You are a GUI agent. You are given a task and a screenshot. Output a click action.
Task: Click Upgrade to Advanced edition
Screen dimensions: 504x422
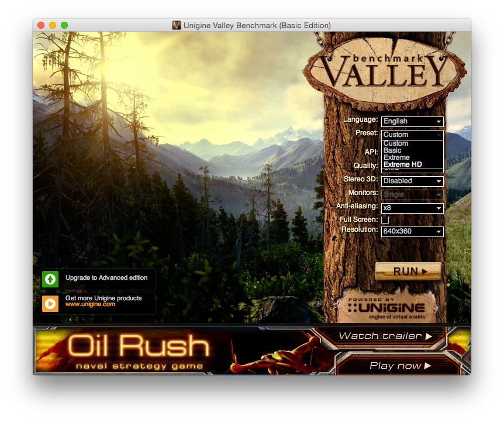pyautogui.click(x=106, y=277)
